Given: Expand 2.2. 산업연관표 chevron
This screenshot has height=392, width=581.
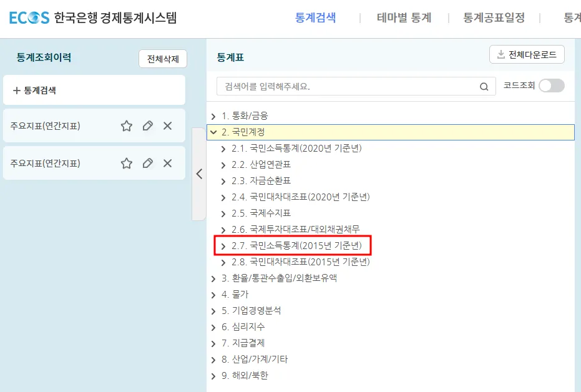Looking at the screenshot, I should 223,165.
